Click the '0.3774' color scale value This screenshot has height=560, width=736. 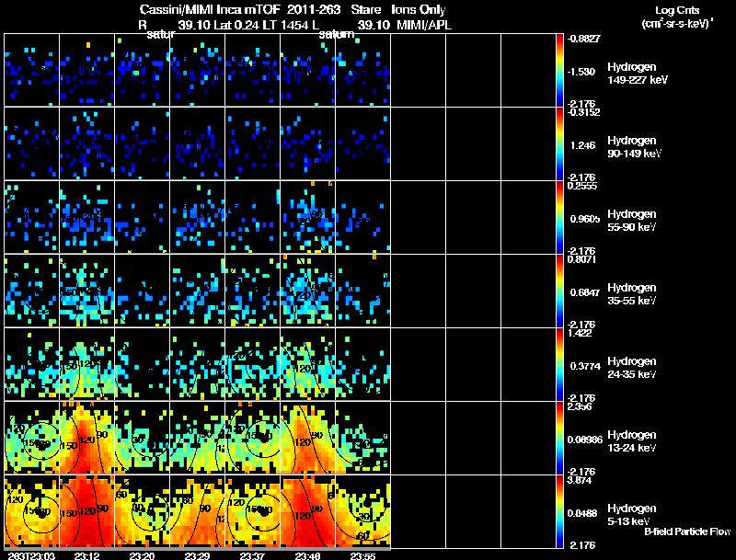coord(584,366)
